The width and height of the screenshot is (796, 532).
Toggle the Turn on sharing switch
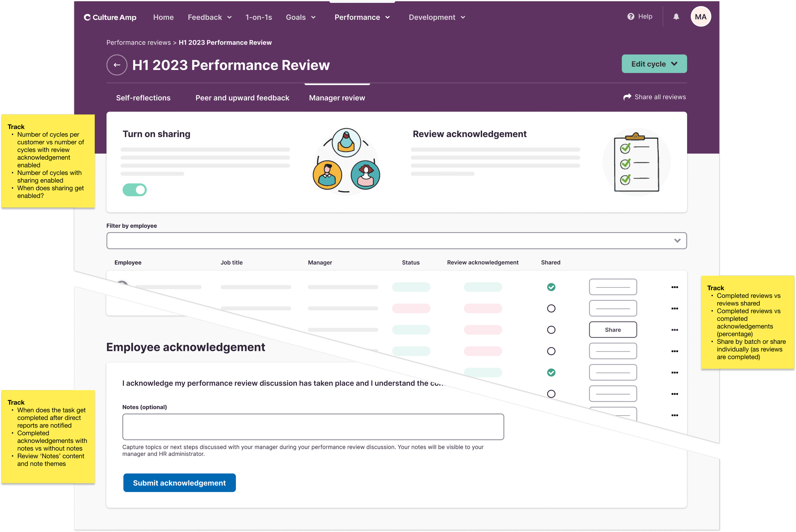tap(134, 190)
